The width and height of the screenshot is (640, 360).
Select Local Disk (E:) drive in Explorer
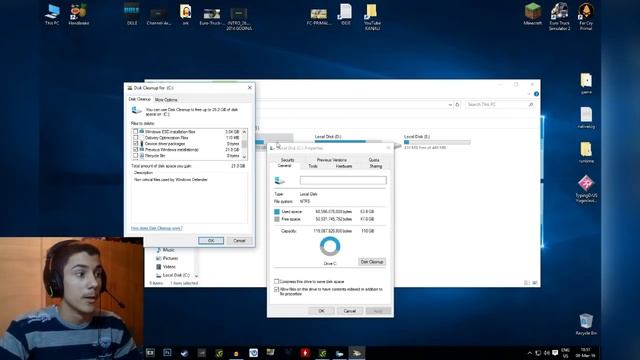click(x=437, y=142)
